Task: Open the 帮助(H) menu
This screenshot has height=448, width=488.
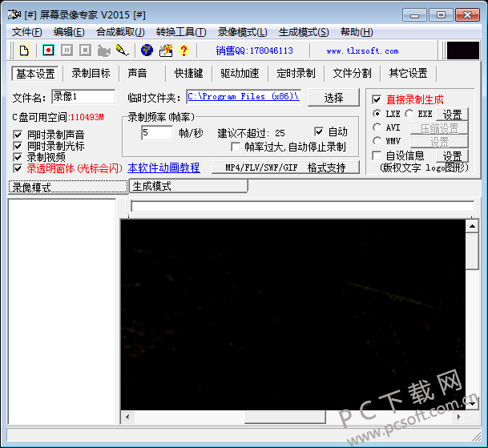Action: pyautogui.click(x=357, y=32)
